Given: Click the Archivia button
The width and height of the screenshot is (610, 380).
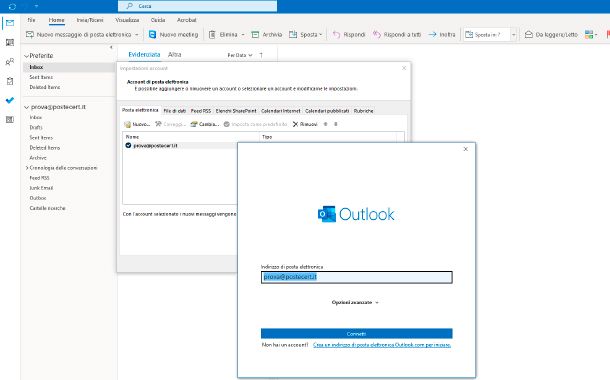Looking at the screenshot, I should point(266,35).
